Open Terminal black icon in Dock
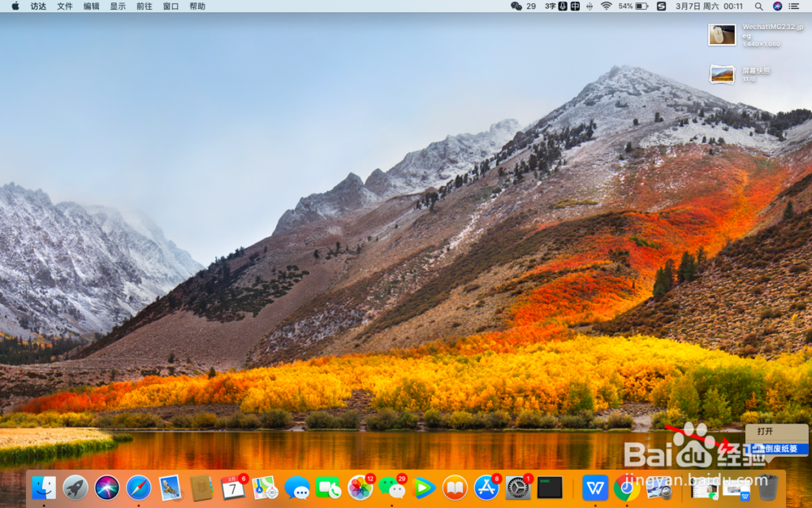812x508 pixels. coord(550,488)
